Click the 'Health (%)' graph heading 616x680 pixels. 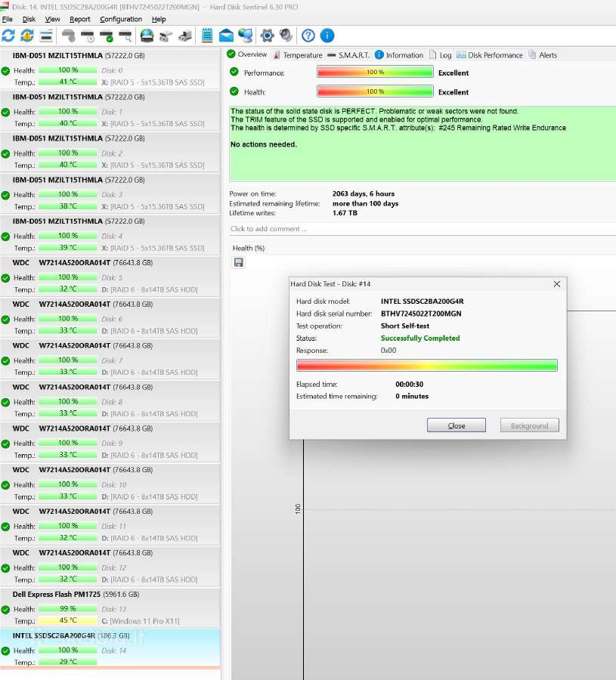[249, 248]
